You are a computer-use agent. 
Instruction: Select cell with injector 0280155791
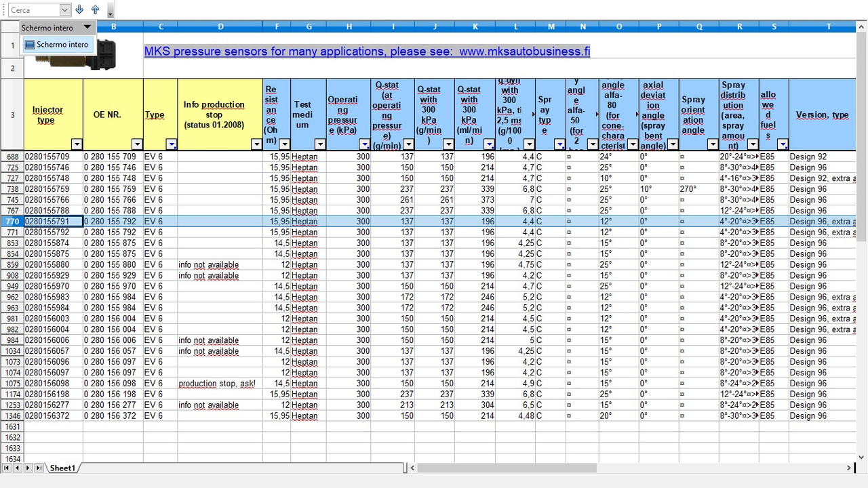[x=54, y=222]
